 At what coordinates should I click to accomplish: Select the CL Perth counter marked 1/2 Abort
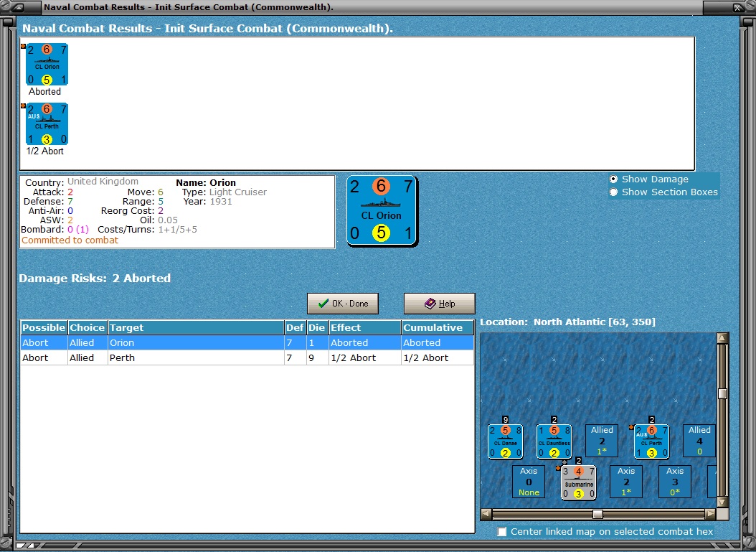tap(47, 124)
